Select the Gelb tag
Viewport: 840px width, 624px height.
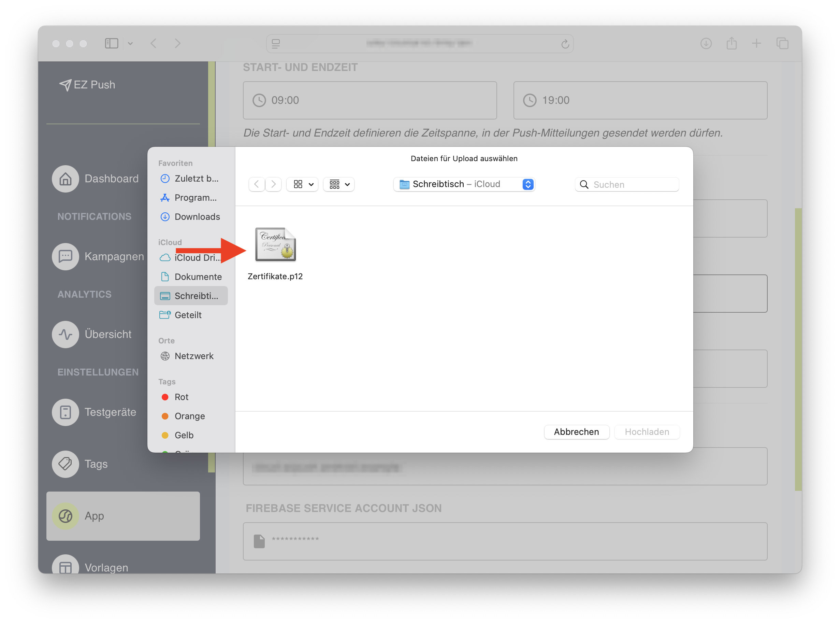[191, 435]
